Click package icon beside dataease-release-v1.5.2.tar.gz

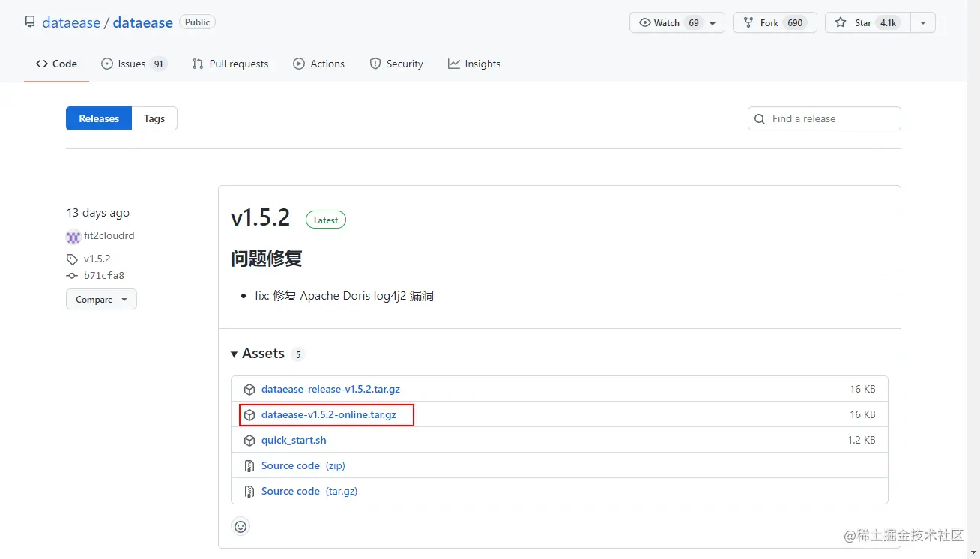point(249,390)
